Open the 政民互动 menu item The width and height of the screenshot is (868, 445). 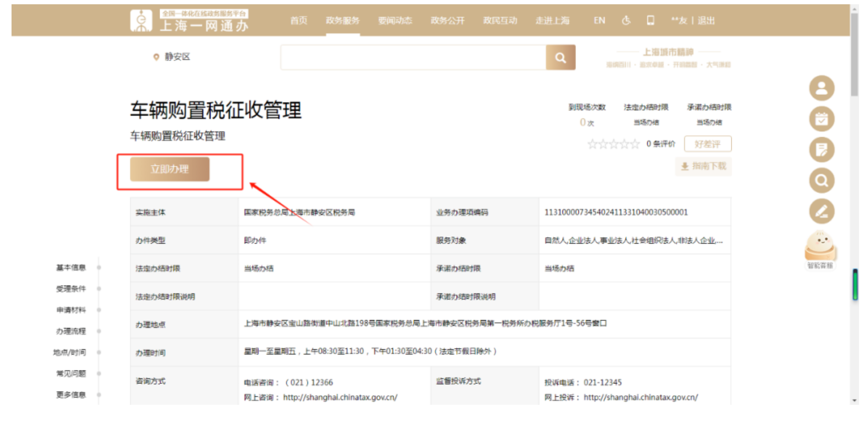[x=500, y=20]
